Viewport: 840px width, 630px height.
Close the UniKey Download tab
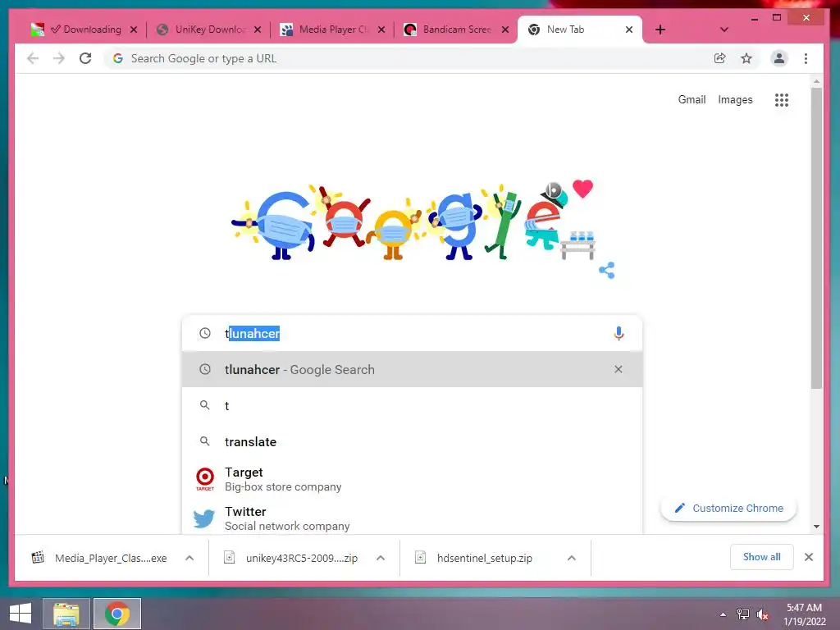coord(258,30)
